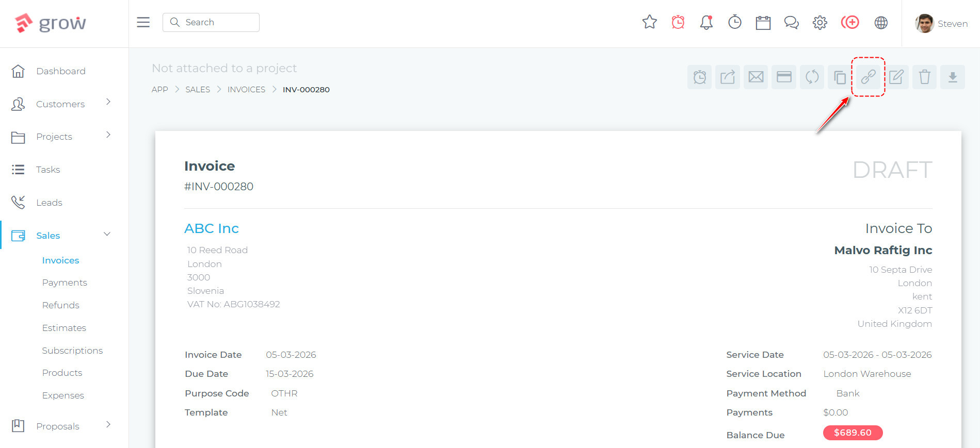Collapse the Sales menu chevron

point(107,234)
